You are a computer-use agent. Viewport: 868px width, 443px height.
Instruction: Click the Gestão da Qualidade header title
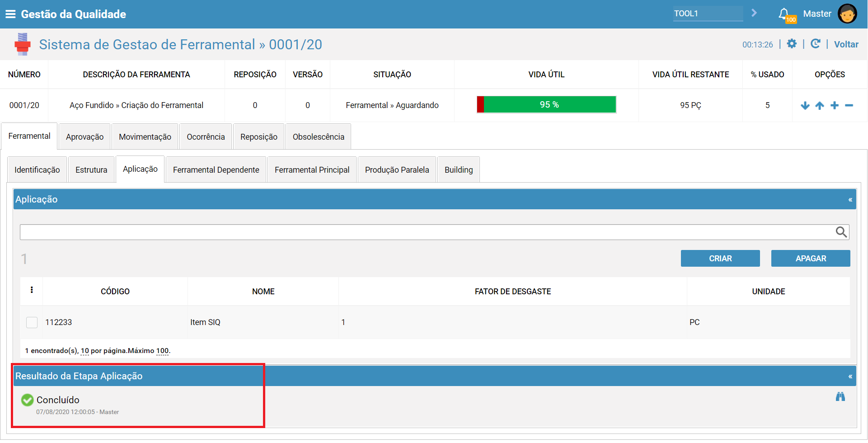(74, 14)
